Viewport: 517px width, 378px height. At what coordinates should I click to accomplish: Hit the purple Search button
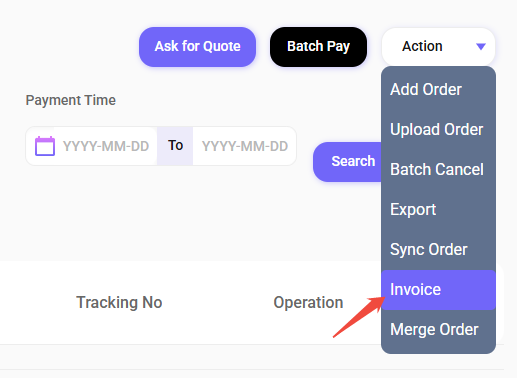pos(347,162)
